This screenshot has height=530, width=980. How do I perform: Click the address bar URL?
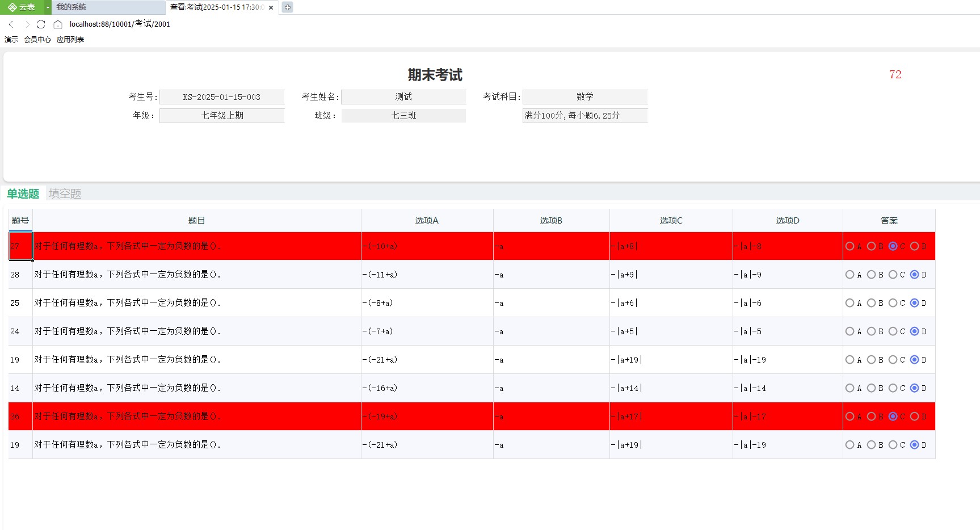120,24
